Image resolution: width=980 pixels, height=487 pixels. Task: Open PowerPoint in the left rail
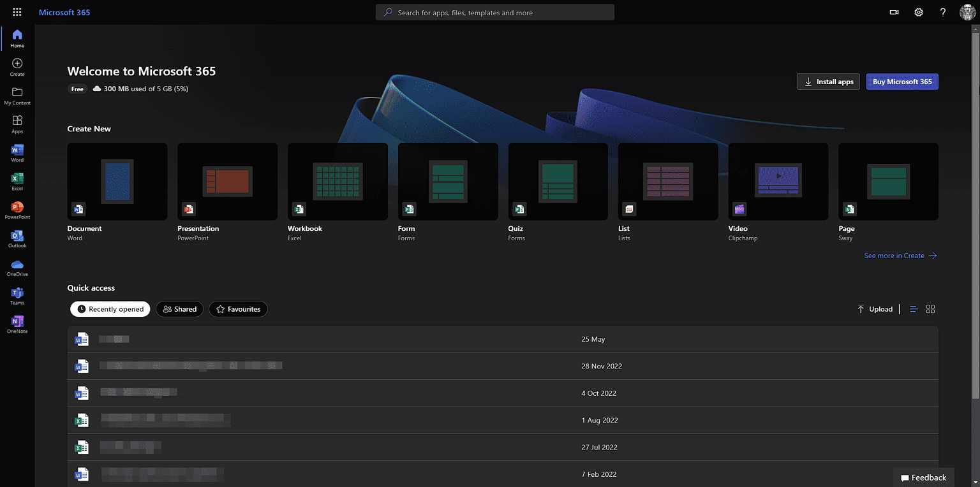pyautogui.click(x=17, y=210)
